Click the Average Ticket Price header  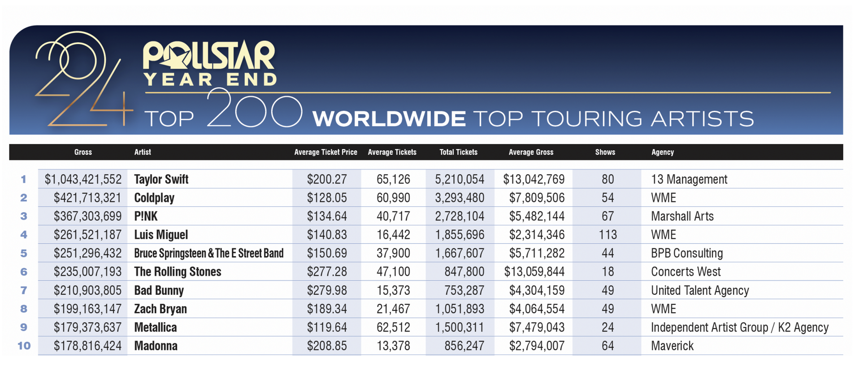[x=325, y=152]
